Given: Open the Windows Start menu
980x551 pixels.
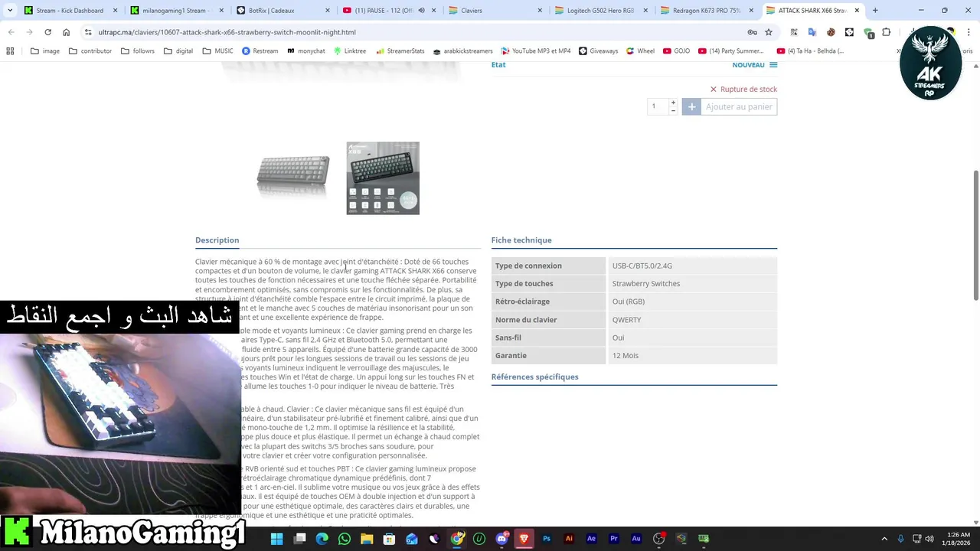Looking at the screenshot, I should (276, 539).
